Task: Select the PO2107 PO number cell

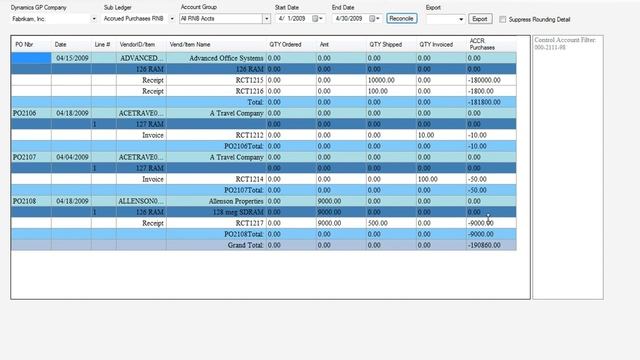Action: 31,158
